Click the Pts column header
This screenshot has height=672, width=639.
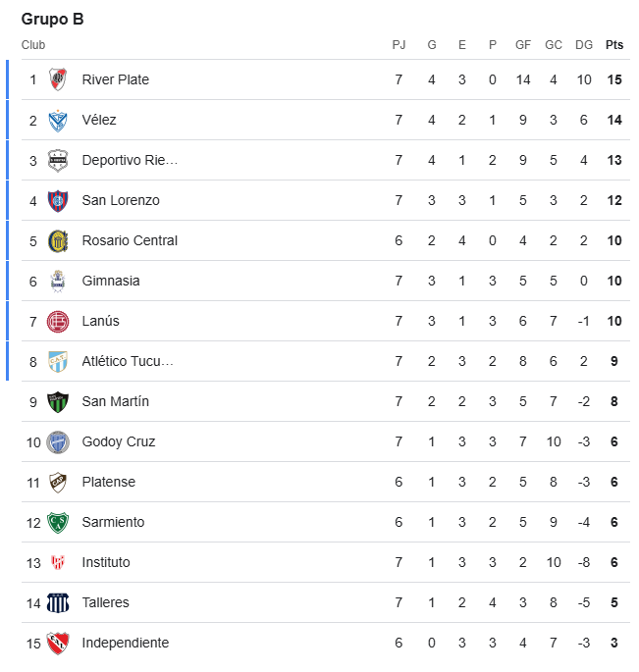[x=614, y=45]
